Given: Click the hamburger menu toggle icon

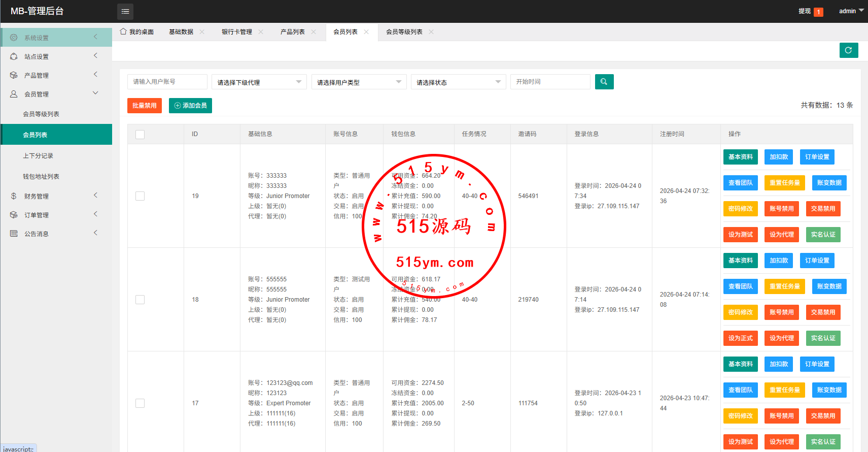Looking at the screenshot, I should point(125,11).
